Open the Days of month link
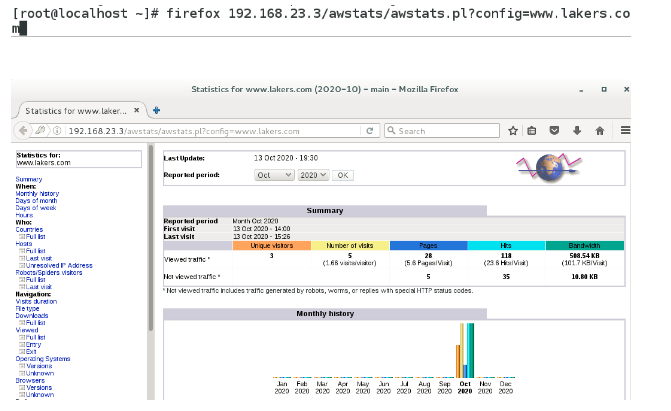The width and height of the screenshot is (671, 411). [x=36, y=200]
